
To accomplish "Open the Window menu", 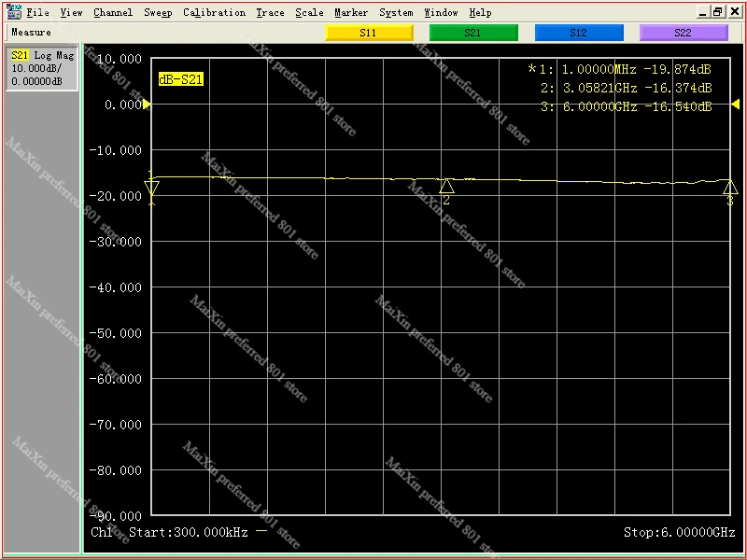I will [x=441, y=12].
